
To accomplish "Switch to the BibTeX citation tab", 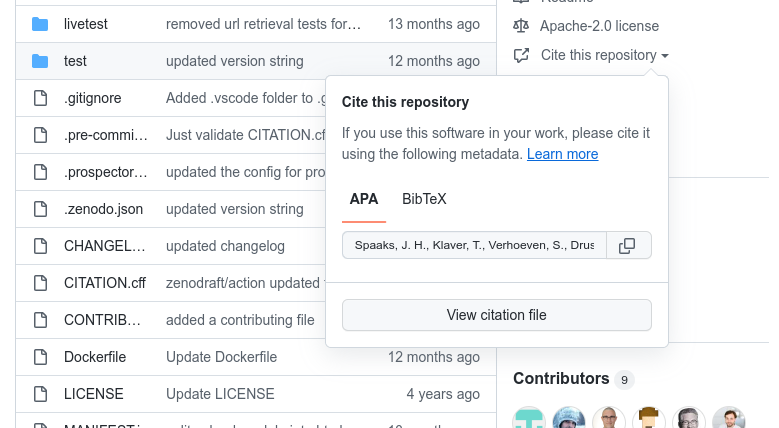I will 424,199.
